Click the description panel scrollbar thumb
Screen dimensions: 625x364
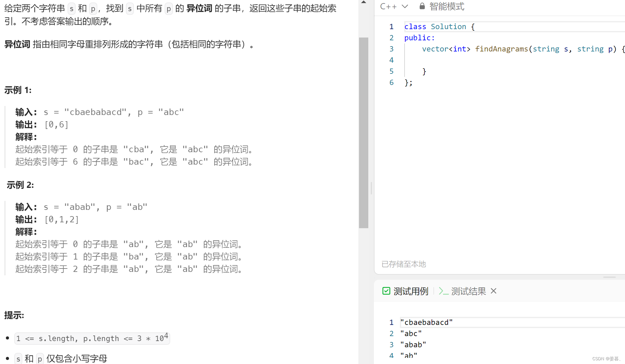(363, 133)
